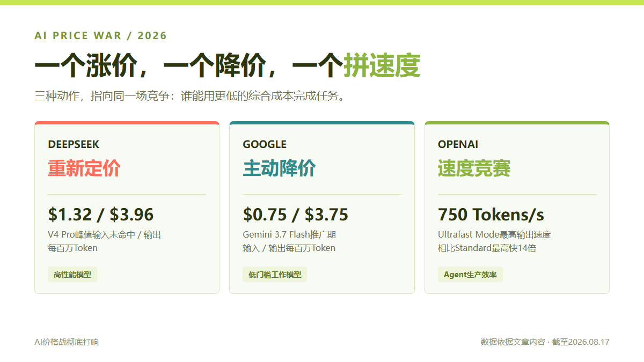Click the line 'Gemini 3.7 Flash推广期'
The height and width of the screenshot is (362, 644).
point(289,235)
